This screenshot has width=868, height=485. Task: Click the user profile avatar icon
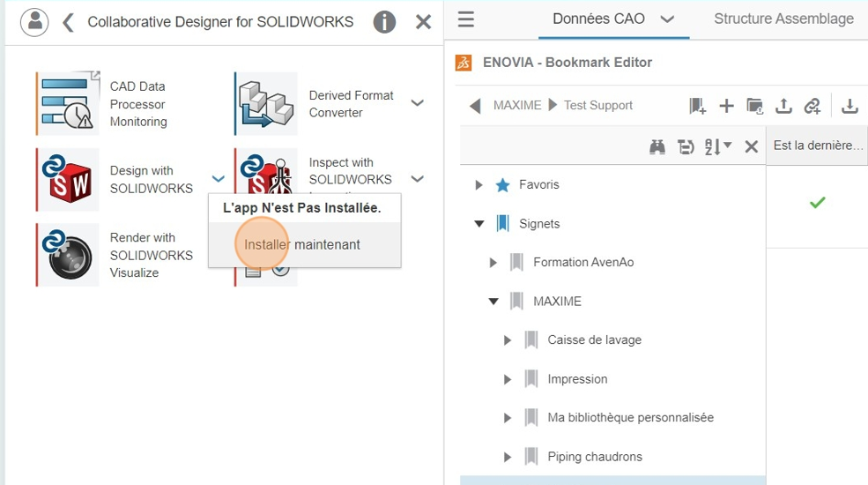point(34,22)
